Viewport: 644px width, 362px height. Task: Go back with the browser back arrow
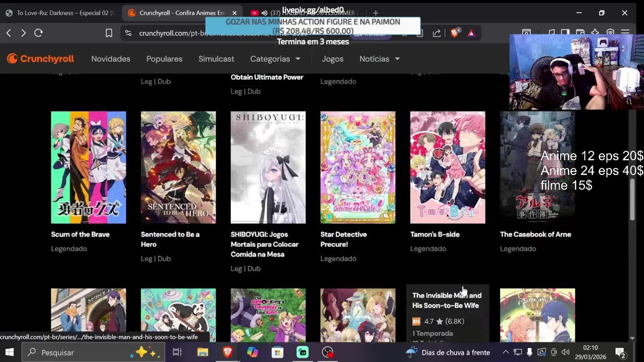(9, 33)
